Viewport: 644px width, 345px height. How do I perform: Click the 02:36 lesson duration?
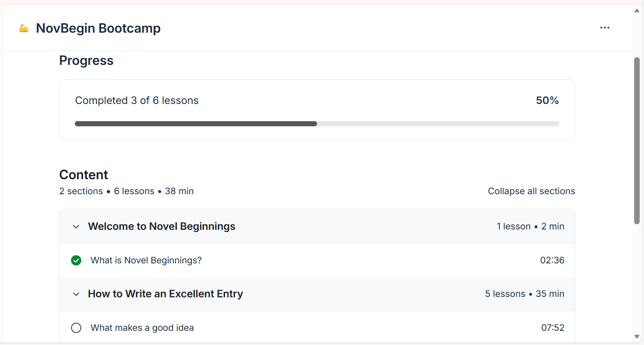(x=552, y=260)
